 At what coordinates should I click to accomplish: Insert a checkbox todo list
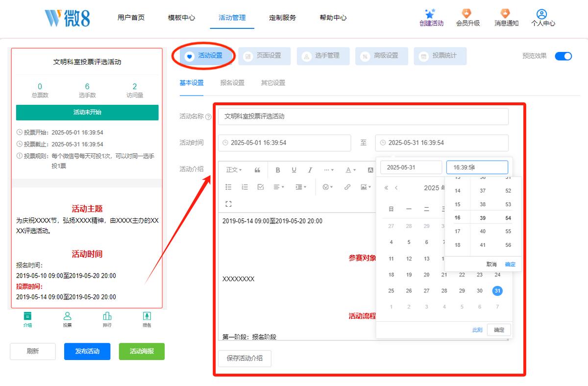(261, 187)
